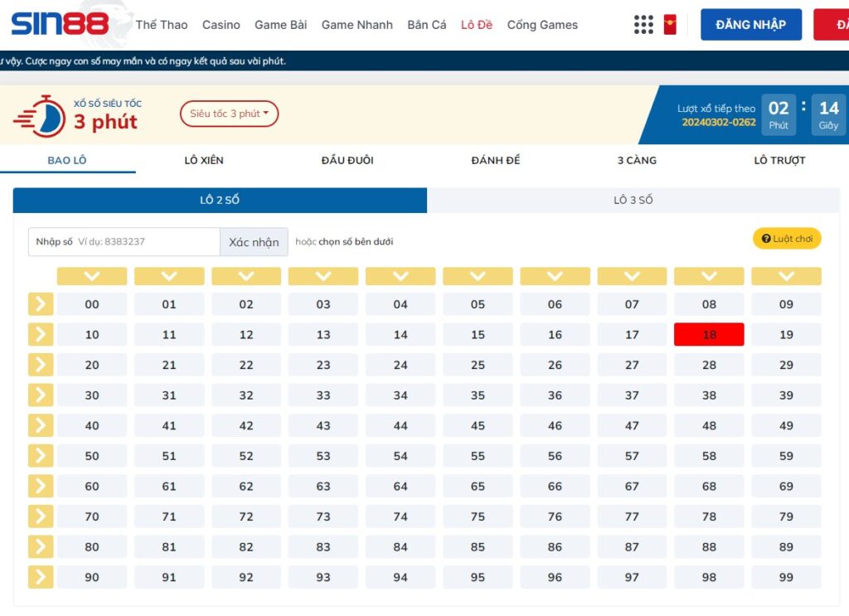Image resolution: width=849 pixels, height=616 pixels.
Task: Click the ĐĂNG NHẬP button
Action: (x=750, y=24)
